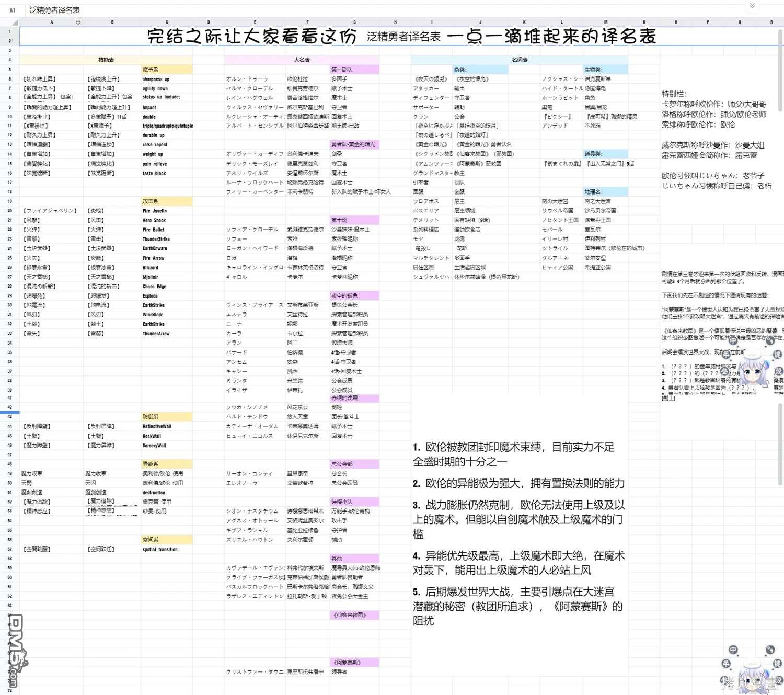Select the 防御系 category cell
This screenshot has width=784, height=695.
(167, 417)
